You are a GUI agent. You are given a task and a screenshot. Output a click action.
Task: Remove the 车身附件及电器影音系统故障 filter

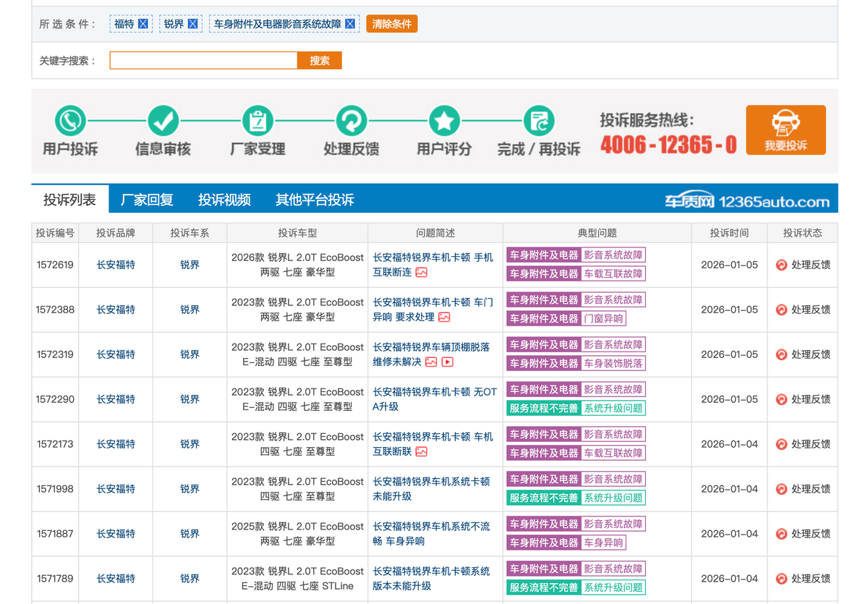pos(350,24)
